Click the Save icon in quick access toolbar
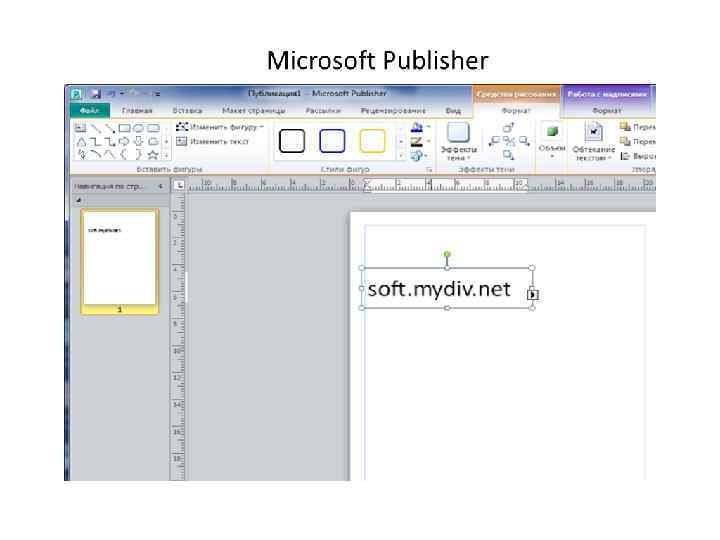Image resolution: width=720 pixels, height=540 pixels. coord(96,94)
